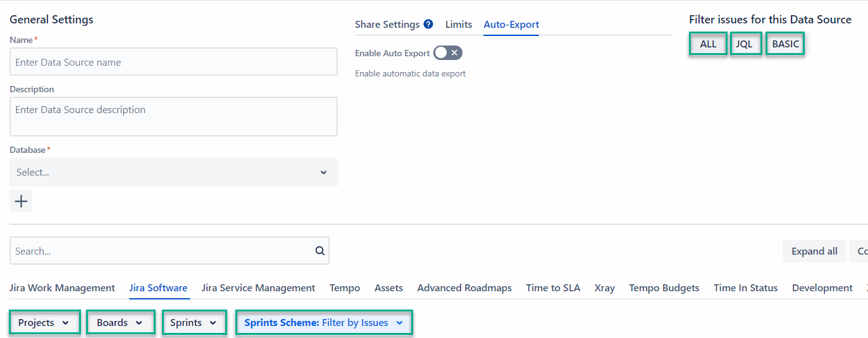The height and width of the screenshot is (338, 868).
Task: Click the plus icon below Database
Action: (x=21, y=202)
